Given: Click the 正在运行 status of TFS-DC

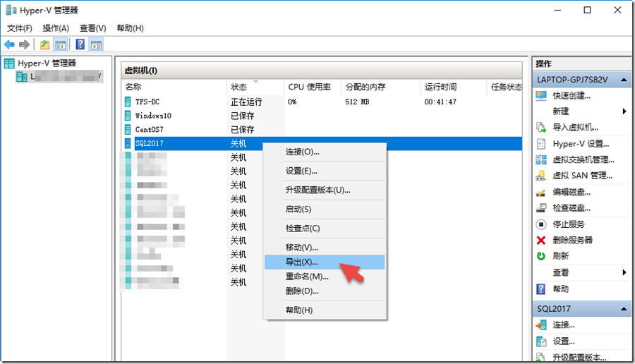Looking at the screenshot, I should (246, 102).
